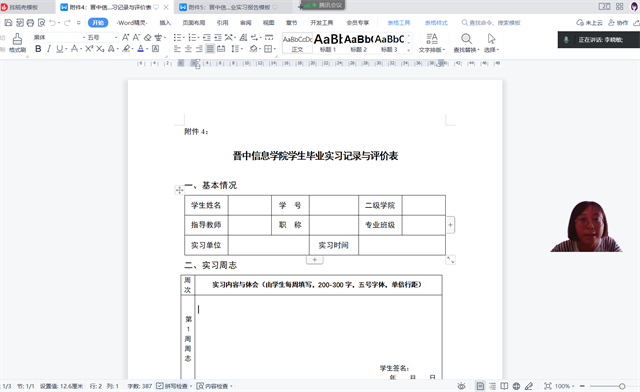Image resolution: width=640 pixels, height=392 pixels.
Task: Open the 选择 dropdown
Action: click(491, 43)
